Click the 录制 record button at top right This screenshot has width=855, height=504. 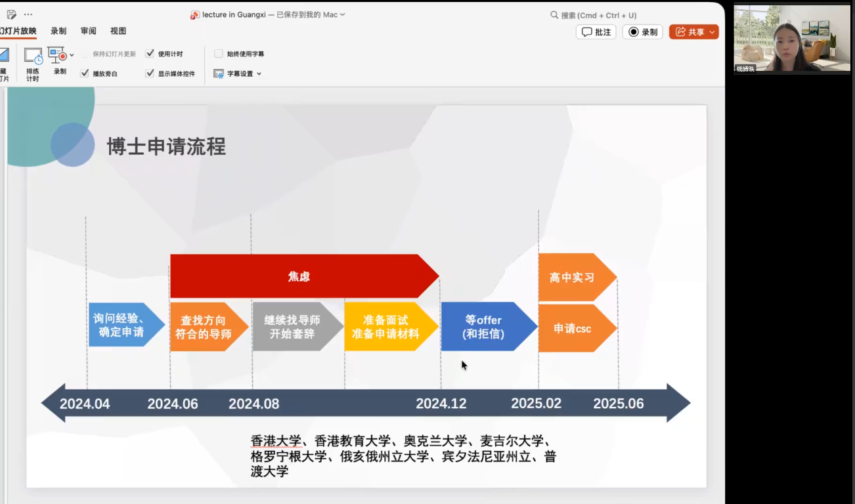pos(642,31)
